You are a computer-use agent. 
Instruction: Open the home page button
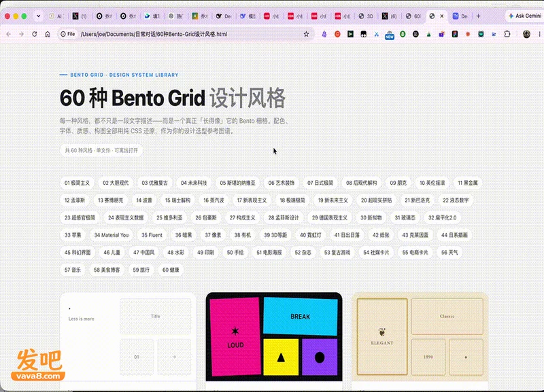point(48,34)
